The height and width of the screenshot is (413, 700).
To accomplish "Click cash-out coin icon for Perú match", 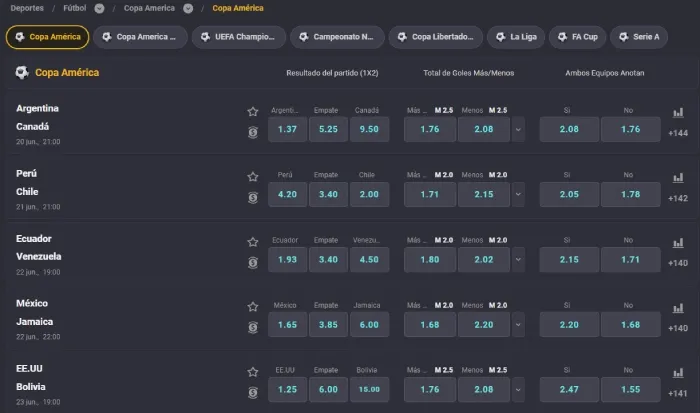I will pyautogui.click(x=253, y=197).
